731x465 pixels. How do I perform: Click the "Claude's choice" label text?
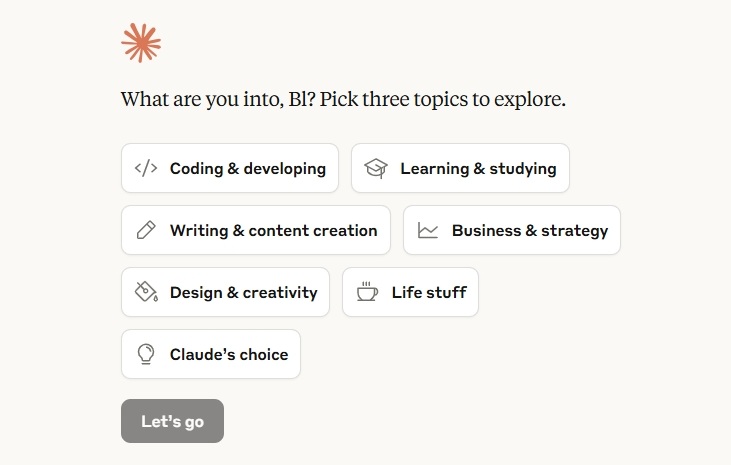(229, 354)
